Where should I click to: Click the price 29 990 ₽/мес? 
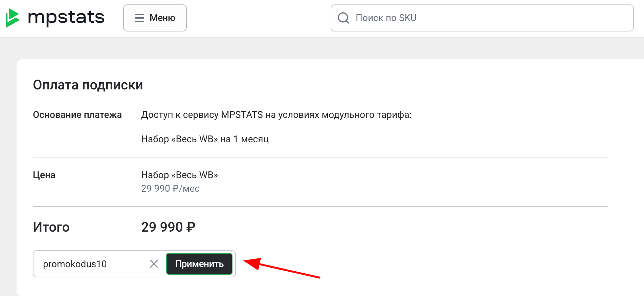point(170,188)
